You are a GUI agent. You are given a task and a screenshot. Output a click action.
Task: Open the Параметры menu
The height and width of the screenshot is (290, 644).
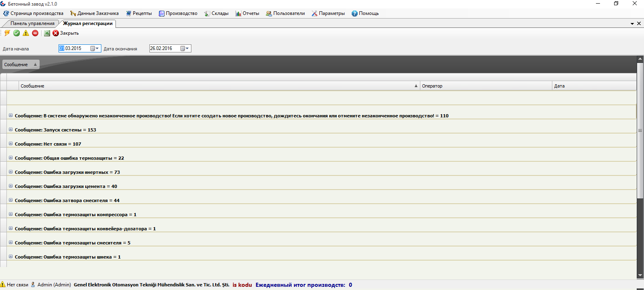(328, 13)
